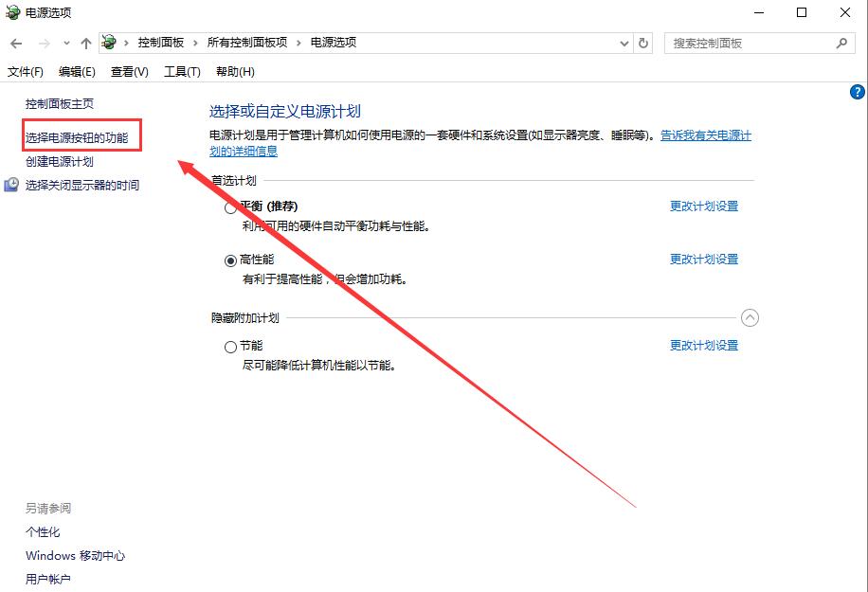868x592 pixels.
Task: Click the up one level arrow
Action: coord(85,43)
